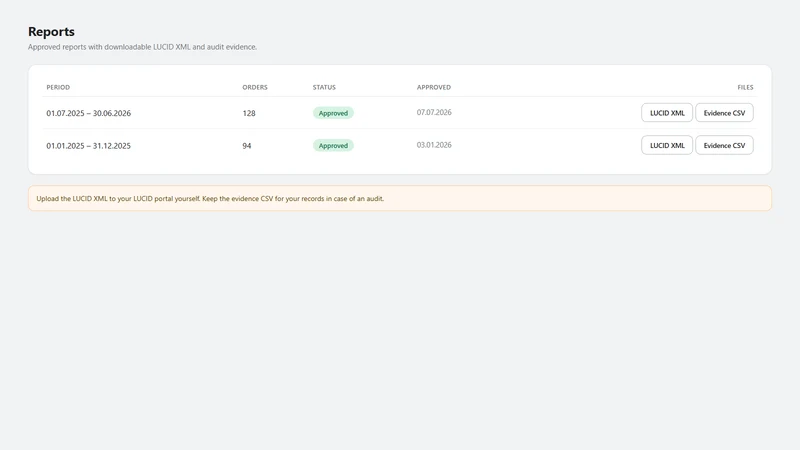Click the subtitle about downloadable LUCID XML
The image size is (800, 450).
tap(142, 47)
